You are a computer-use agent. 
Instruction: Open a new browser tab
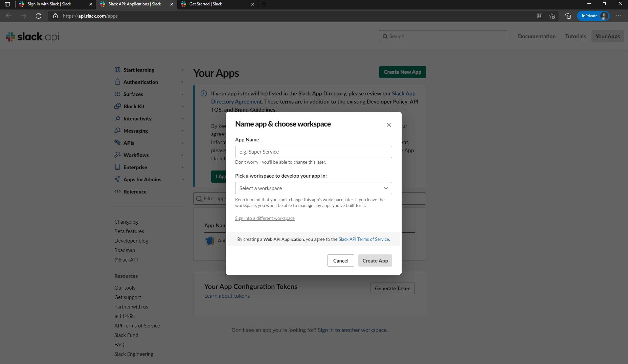pos(264,4)
